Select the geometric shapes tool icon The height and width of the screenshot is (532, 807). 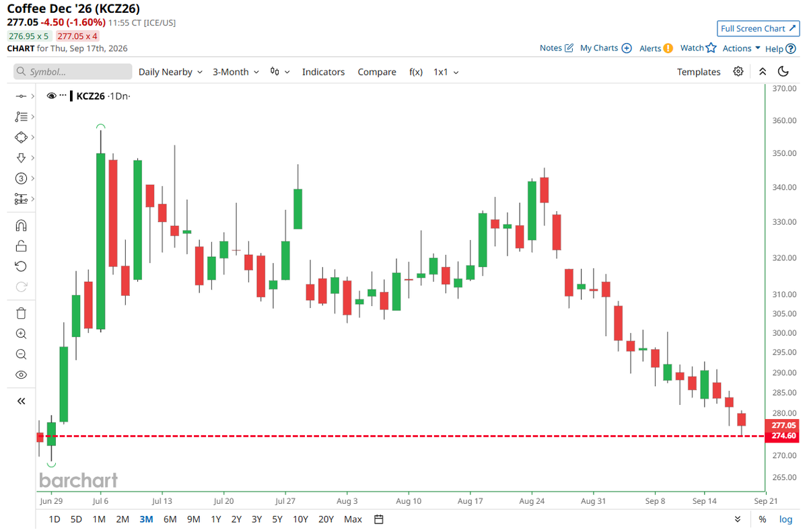point(21,137)
